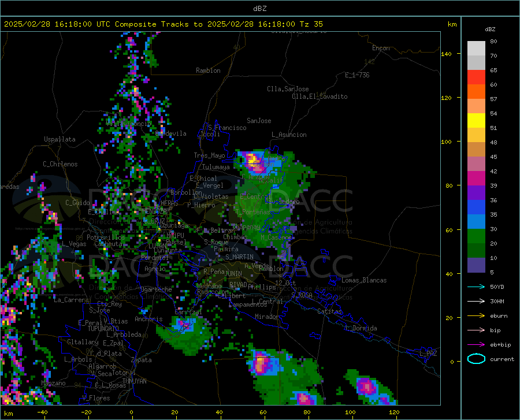520x420 pixels.
Task: Click the 'Uspallata' place label
Action: [x=60, y=139]
